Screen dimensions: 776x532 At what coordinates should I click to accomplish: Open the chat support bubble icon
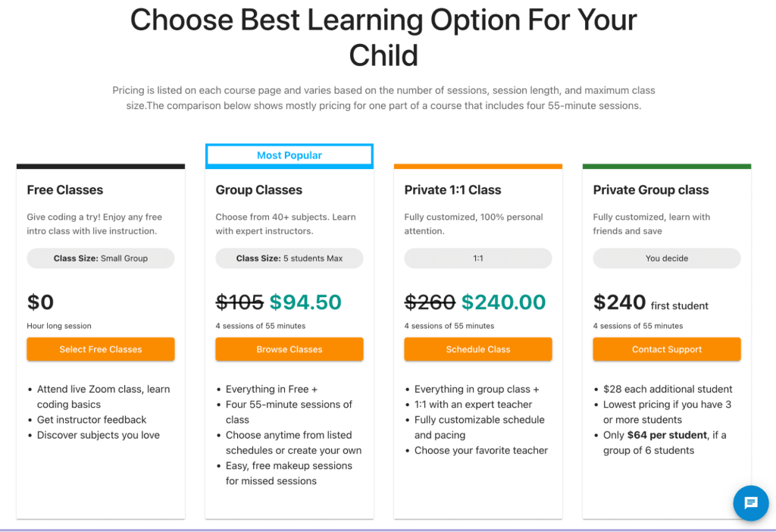coord(750,503)
